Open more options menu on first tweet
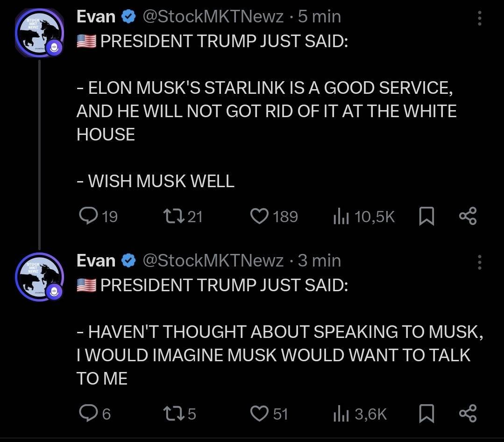The image size is (504, 442). tap(479, 18)
